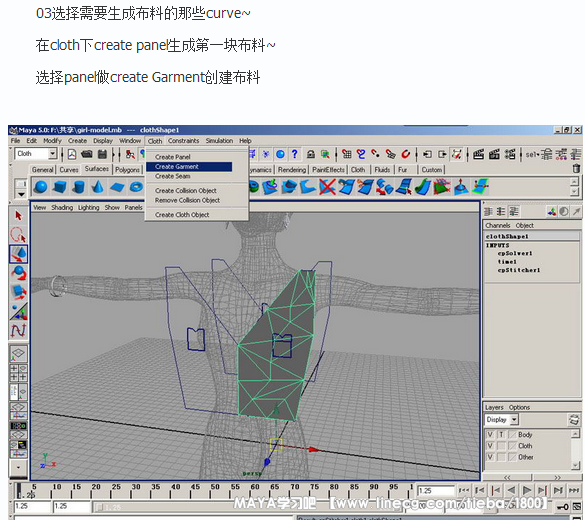Click the NURBS cone shelf icon
Image resolution: width=585 pixels, height=520 pixels.
point(98,187)
